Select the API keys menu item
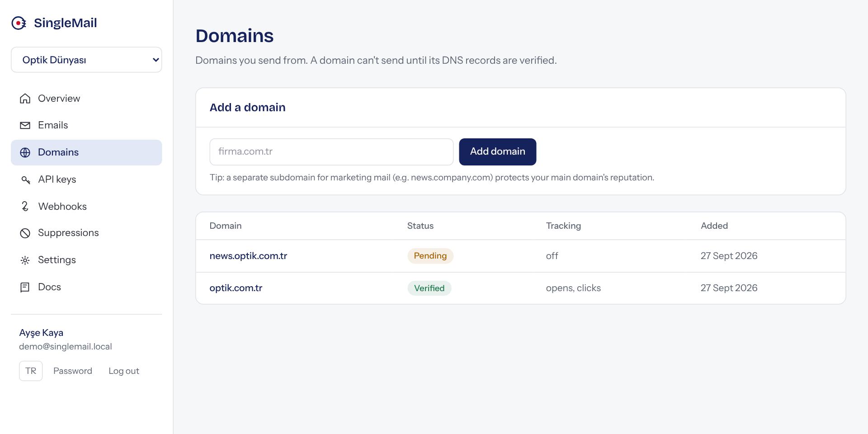The image size is (868, 434). click(x=86, y=179)
